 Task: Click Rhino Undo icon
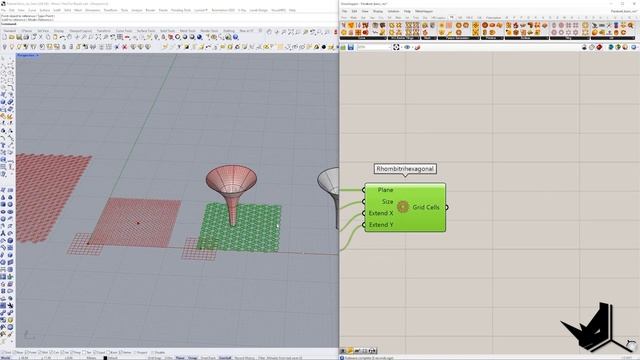click(x=62, y=37)
